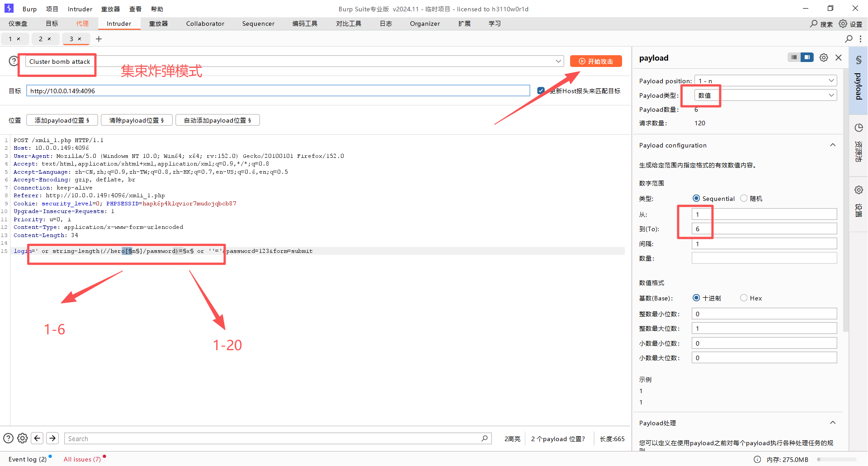Open the three-dot tab options menu
Image resolution: width=868 pixels, height=466 pixels.
[860, 39]
